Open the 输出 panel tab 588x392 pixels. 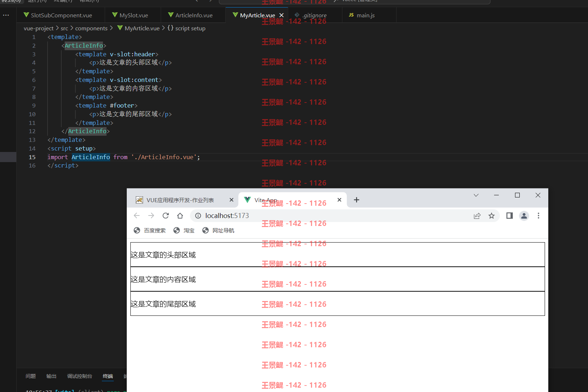[51, 376]
